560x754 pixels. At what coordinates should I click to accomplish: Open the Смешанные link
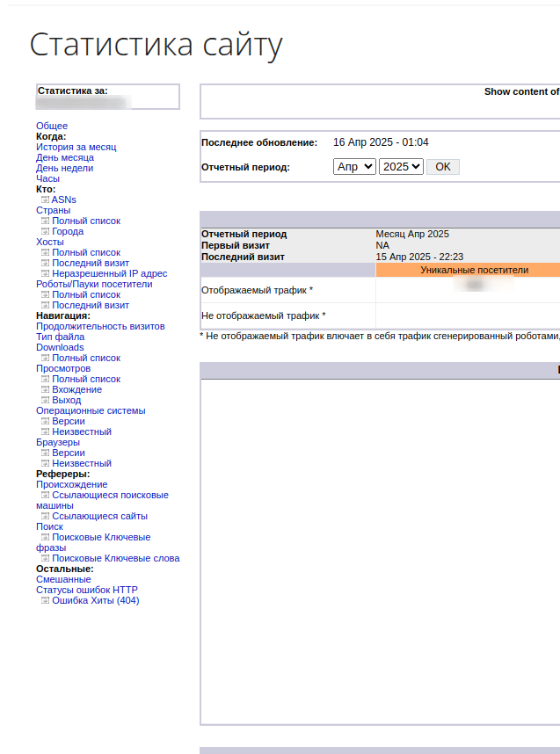pyautogui.click(x=63, y=579)
